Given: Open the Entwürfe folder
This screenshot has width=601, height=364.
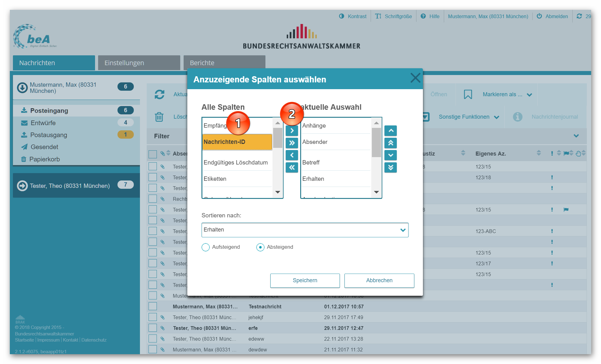Looking at the screenshot, I should click(43, 123).
